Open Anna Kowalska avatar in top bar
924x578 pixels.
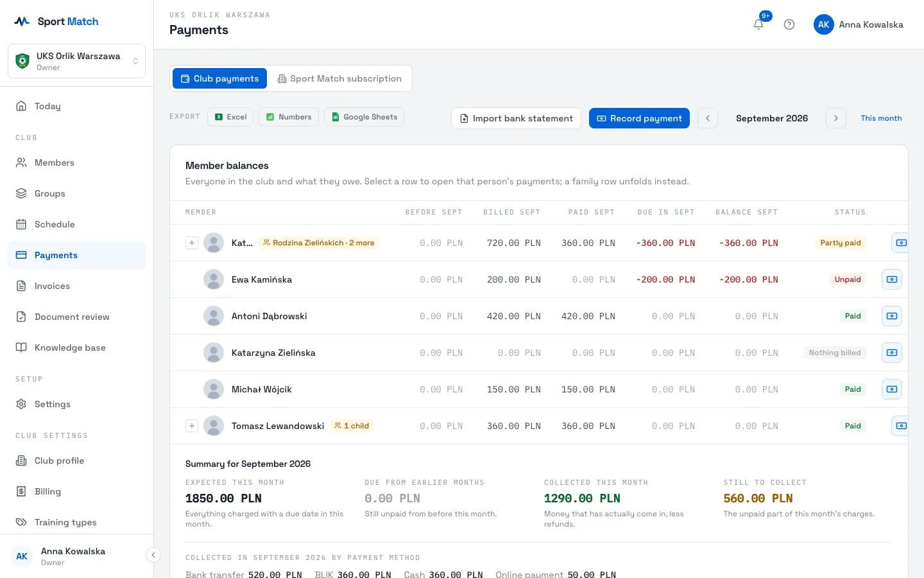click(x=824, y=24)
